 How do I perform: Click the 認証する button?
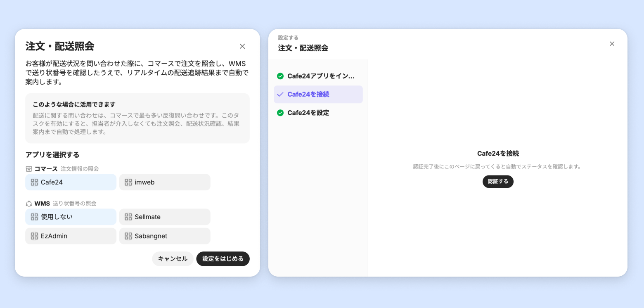coord(498,181)
